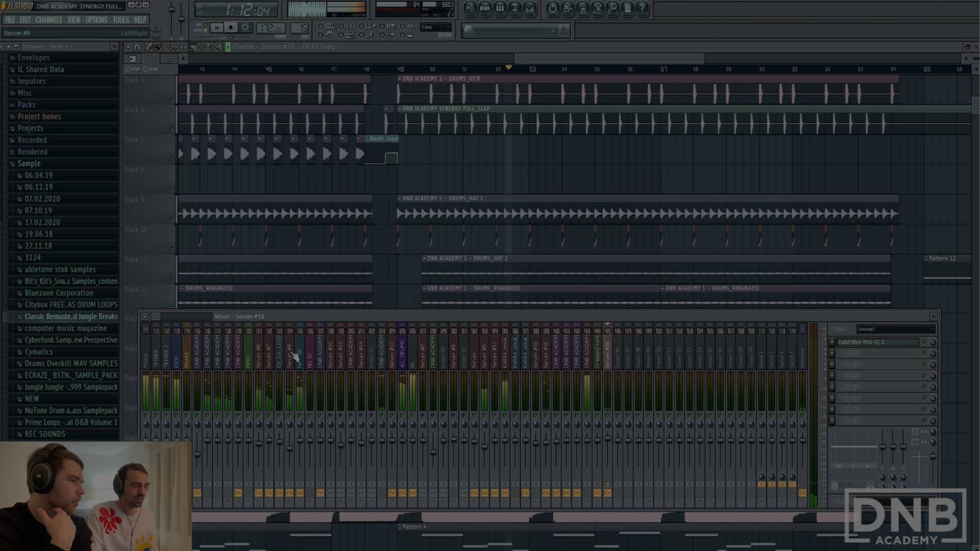980x551 pixels.
Task: Click the circular-arrow Undo toolbar icon
Action: pos(553,8)
